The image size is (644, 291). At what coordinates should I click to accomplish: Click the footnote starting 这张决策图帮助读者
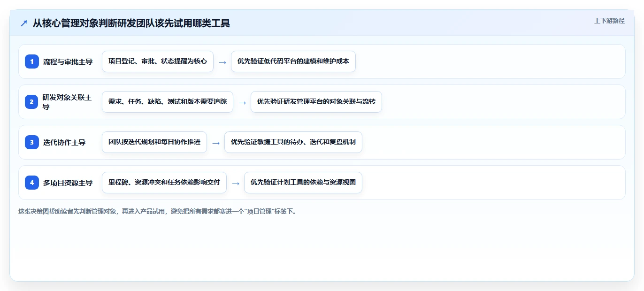point(157,211)
